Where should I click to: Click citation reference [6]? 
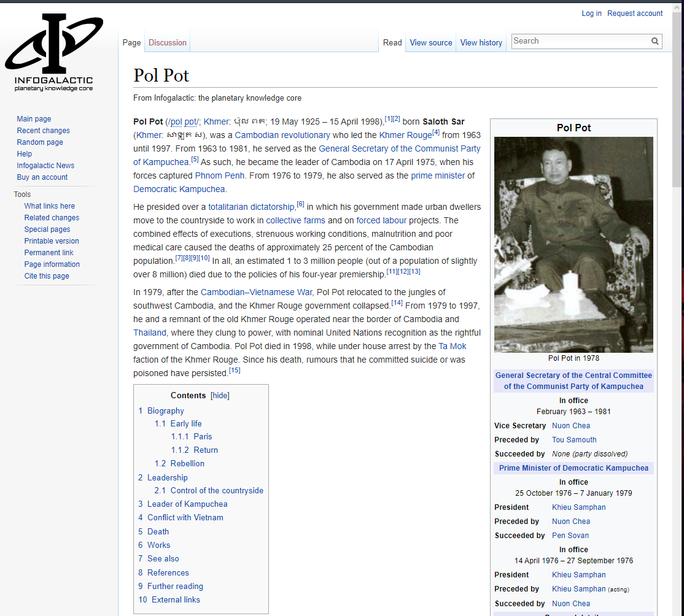[x=301, y=204]
